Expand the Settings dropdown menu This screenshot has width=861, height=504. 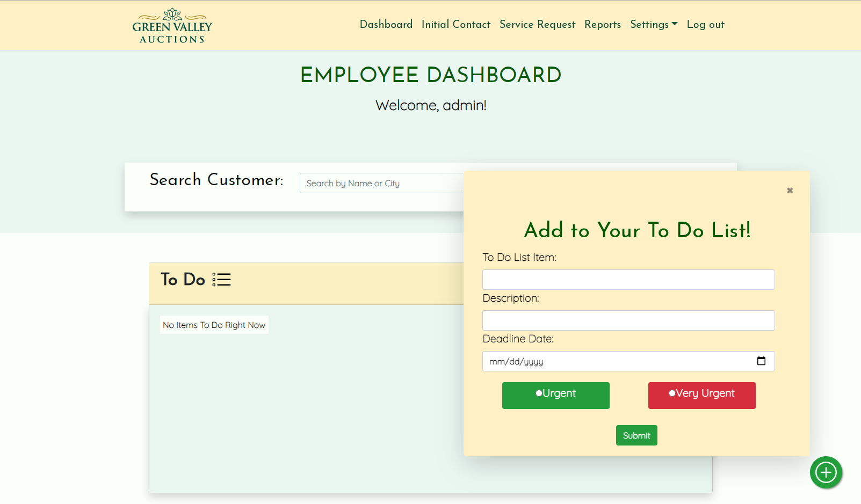click(653, 25)
